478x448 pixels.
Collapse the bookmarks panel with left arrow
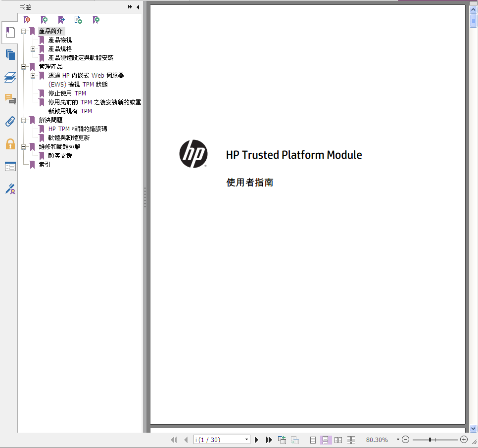coord(138,7)
